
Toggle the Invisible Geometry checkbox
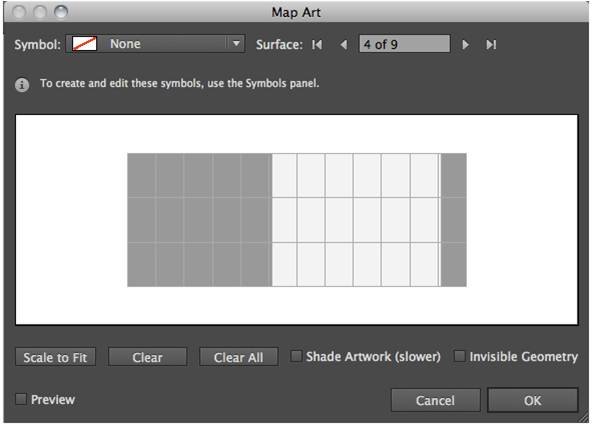coord(459,356)
